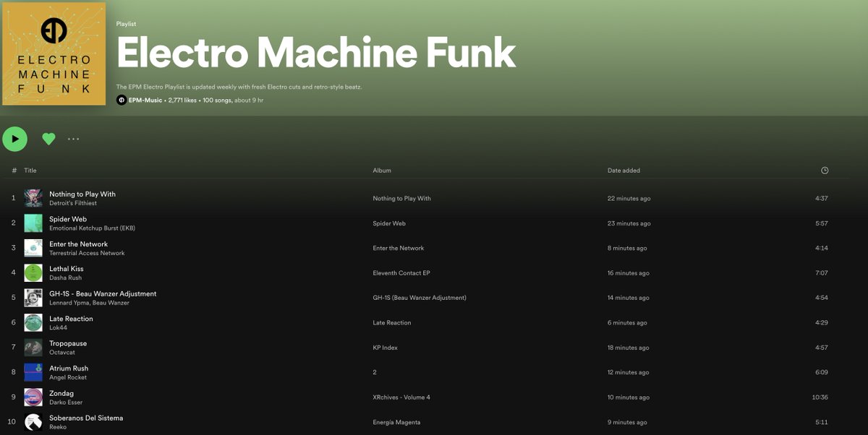Select the track title Nothing to Play With
868x435 pixels.
click(x=82, y=194)
